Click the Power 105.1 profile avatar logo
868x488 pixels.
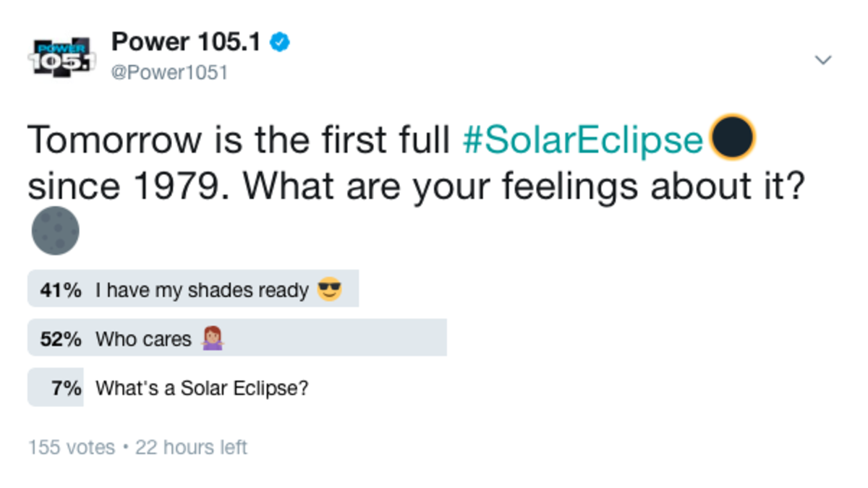61,56
